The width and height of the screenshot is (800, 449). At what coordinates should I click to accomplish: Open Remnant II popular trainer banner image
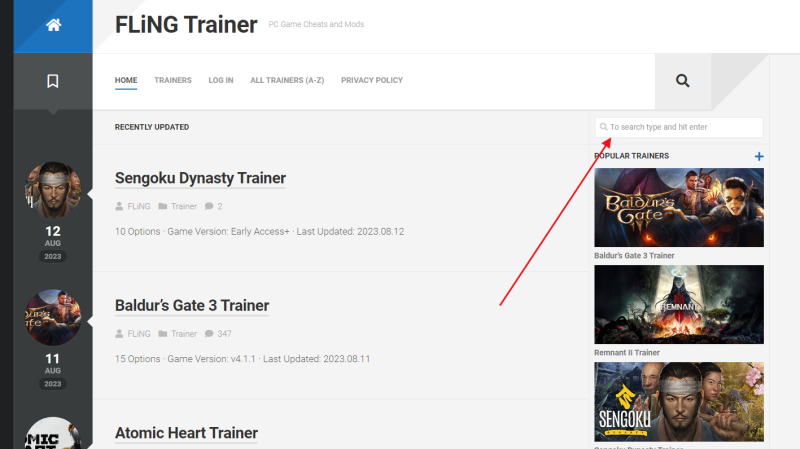[x=679, y=305]
